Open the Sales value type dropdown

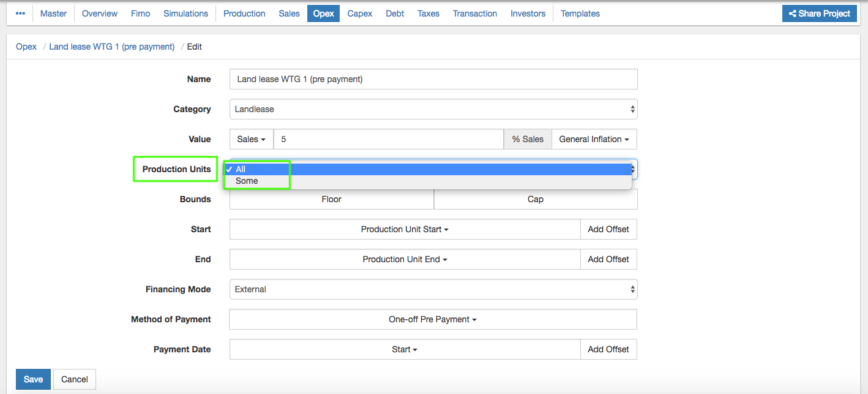coord(251,139)
